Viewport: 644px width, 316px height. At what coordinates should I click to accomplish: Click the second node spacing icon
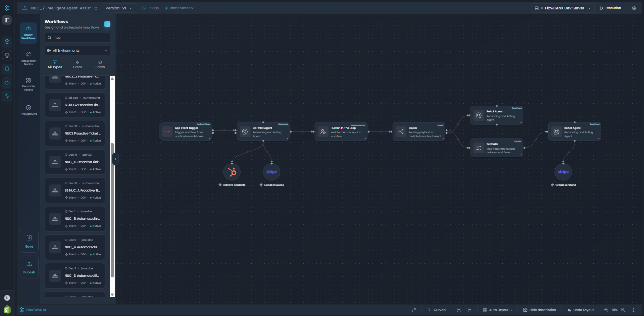click(469, 310)
